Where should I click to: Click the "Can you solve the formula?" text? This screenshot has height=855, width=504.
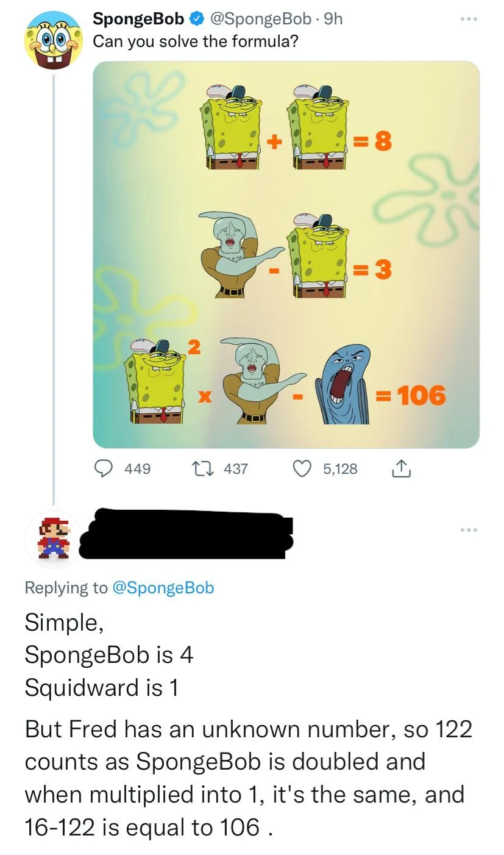[x=196, y=42]
